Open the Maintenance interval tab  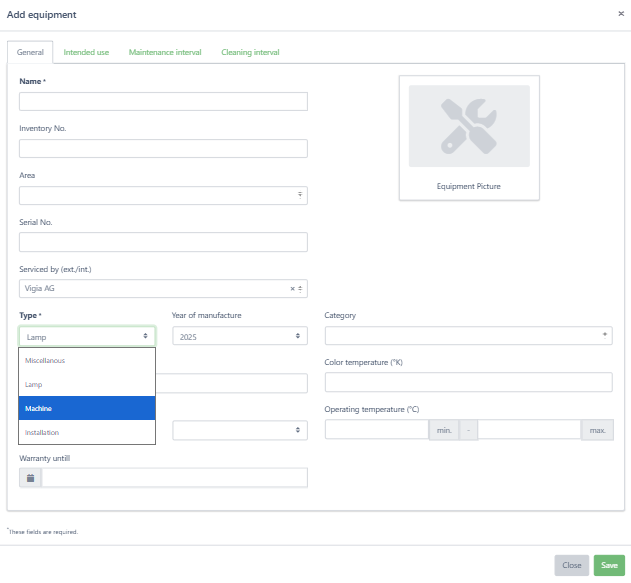click(x=165, y=52)
